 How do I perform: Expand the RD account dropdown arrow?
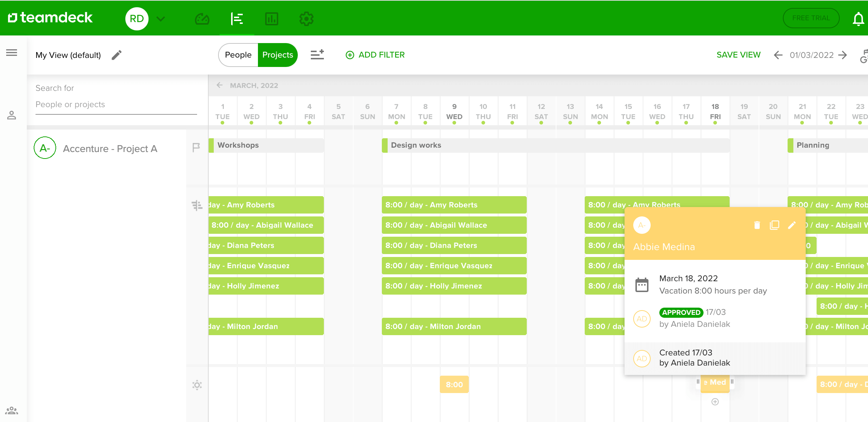point(161,19)
